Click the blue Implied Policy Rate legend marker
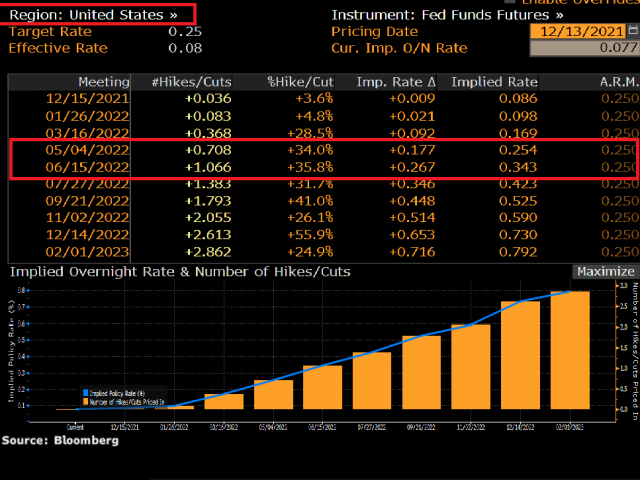This screenshot has width=640, height=480. [85, 394]
